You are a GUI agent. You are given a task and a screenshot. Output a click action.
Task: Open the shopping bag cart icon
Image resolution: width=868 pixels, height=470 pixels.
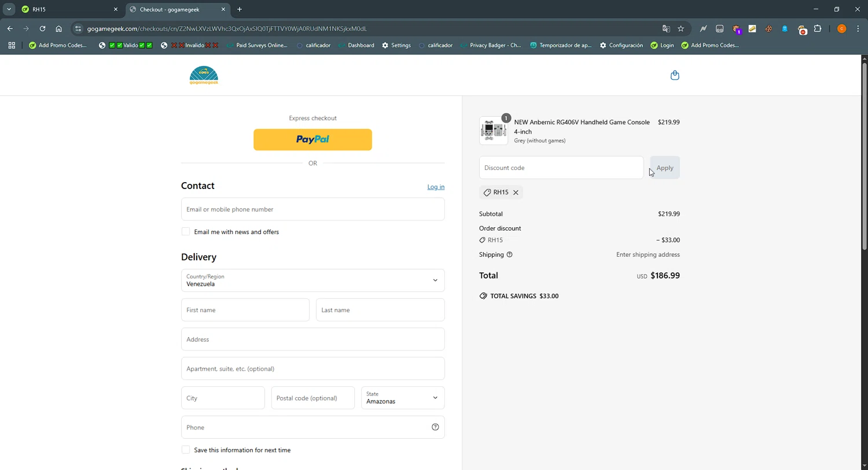[675, 75]
